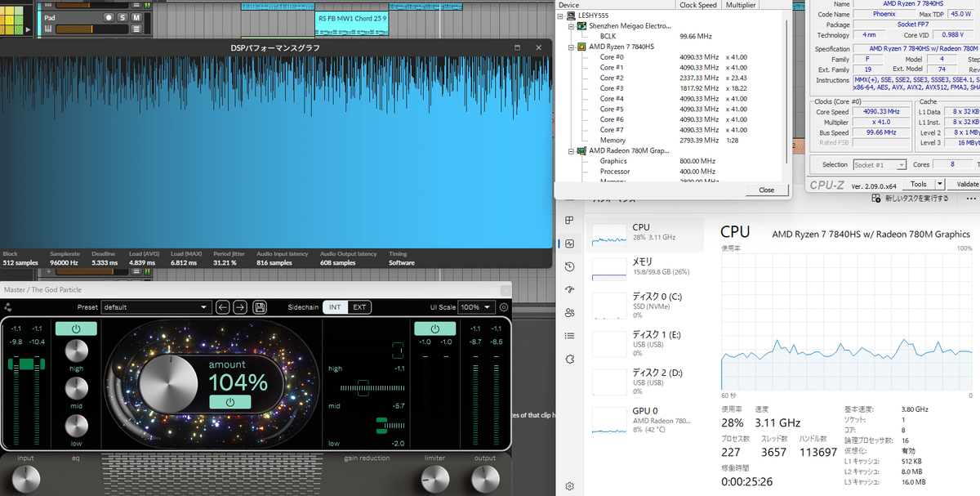Screen dimensions: 980x496
Task: Open the Preset dropdown showing default
Action: coord(156,307)
